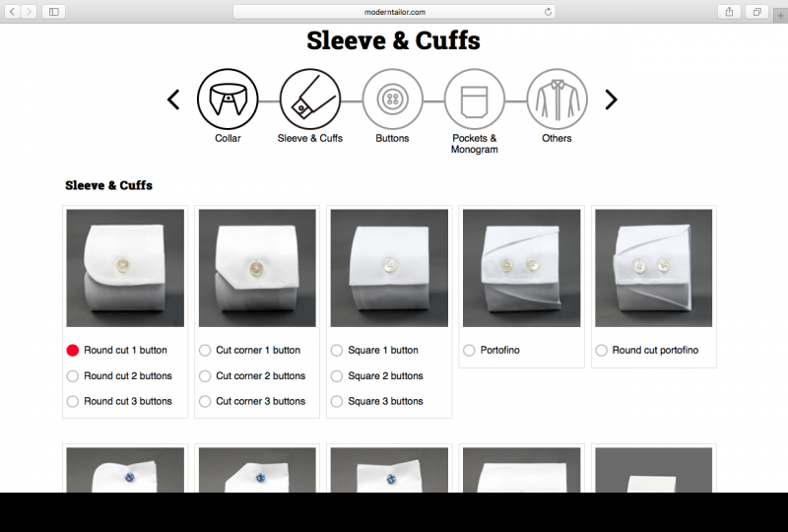Advance steps with right chevron arrow
This screenshot has height=532, width=788.
(x=611, y=100)
